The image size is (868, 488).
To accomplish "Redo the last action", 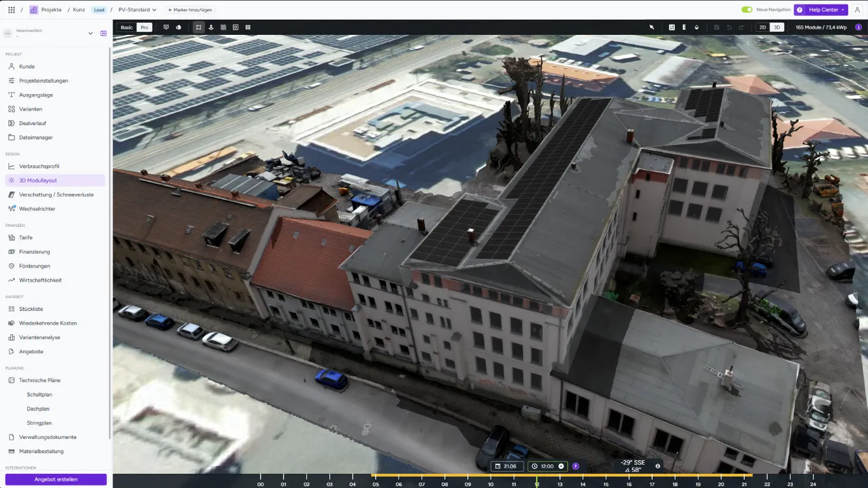I will 741,27.
